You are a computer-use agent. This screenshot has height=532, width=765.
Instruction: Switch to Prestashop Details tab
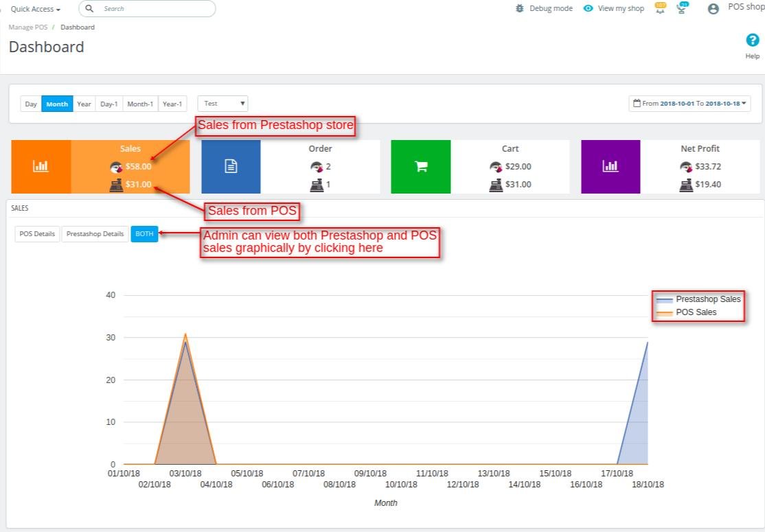[95, 234]
